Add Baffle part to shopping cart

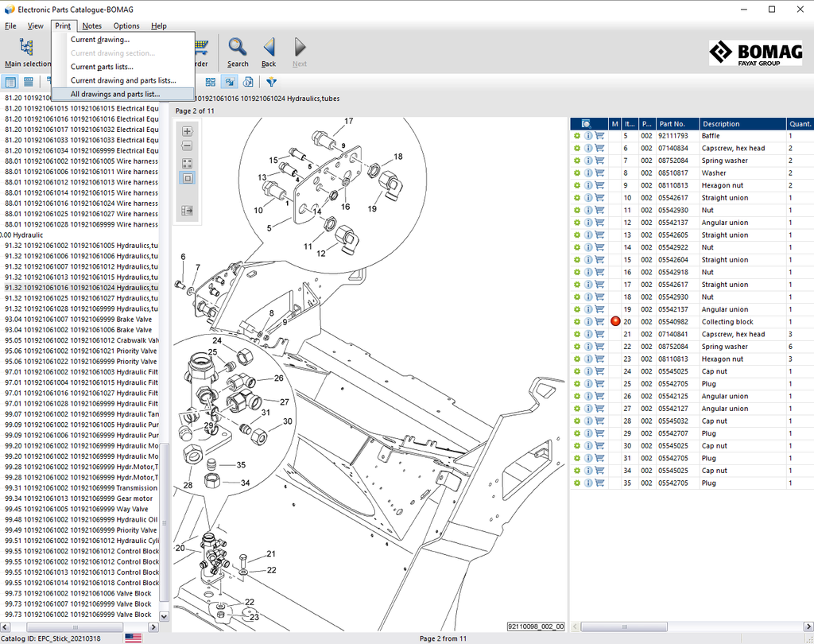(x=599, y=136)
